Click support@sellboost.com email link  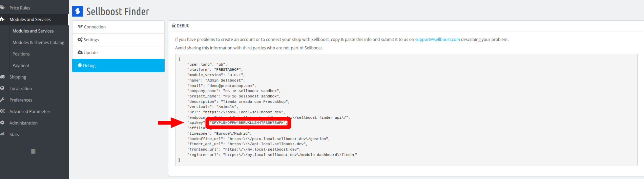coord(437,39)
